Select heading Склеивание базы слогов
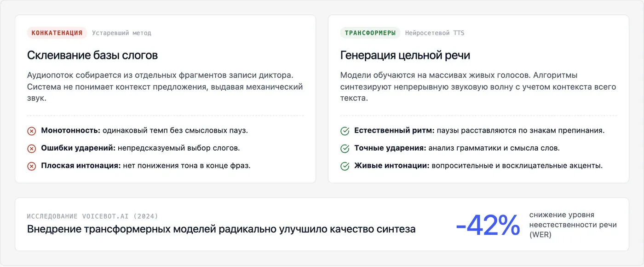This screenshot has width=644, height=267. (x=92, y=55)
